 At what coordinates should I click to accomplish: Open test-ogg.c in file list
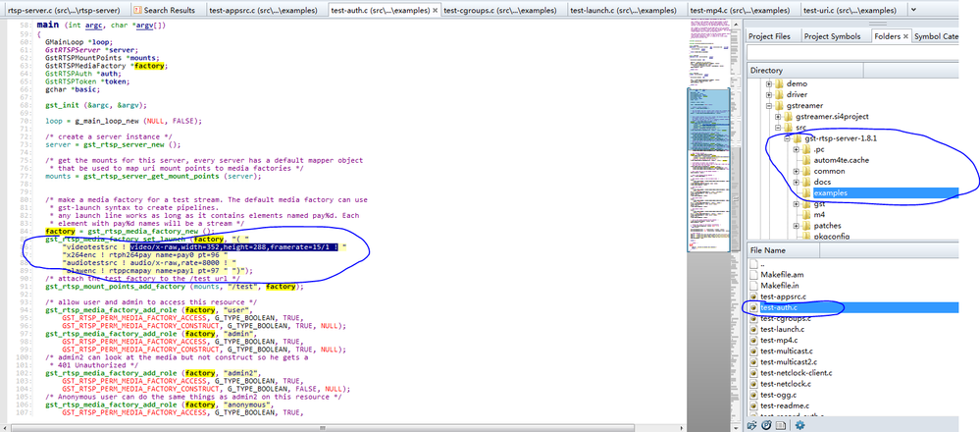click(778, 395)
